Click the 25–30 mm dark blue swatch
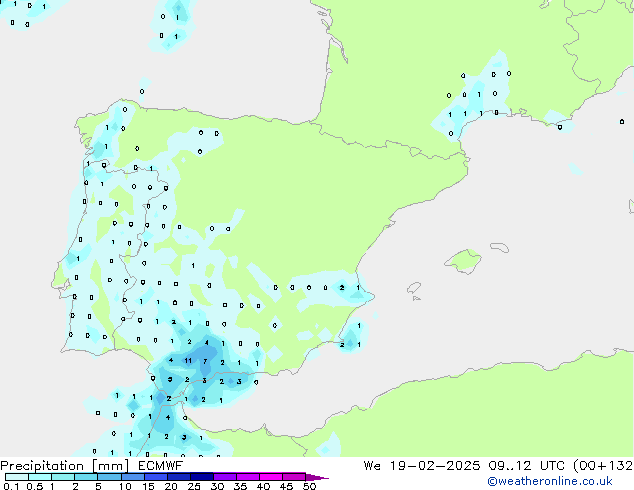Viewport: 634px width, 490px height. coord(201,477)
